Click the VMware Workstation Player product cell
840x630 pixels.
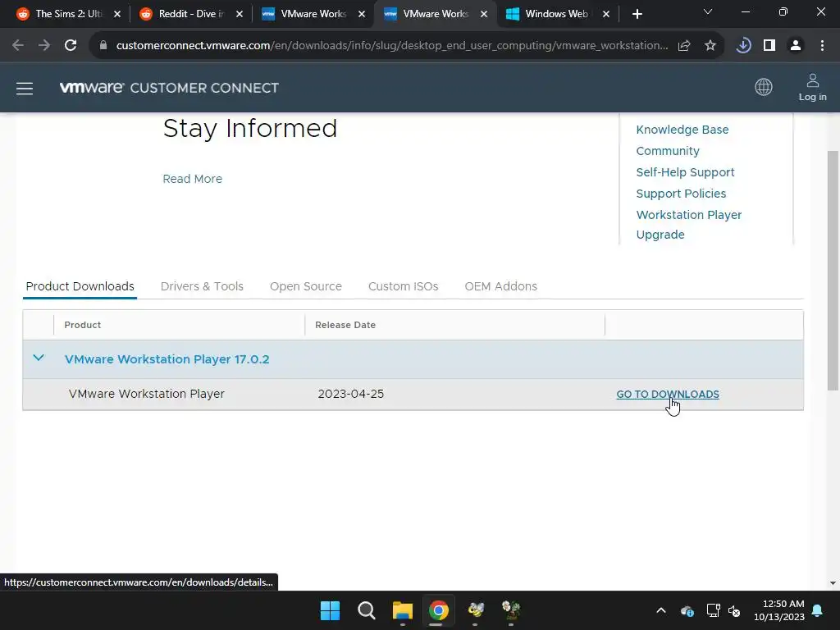(146, 395)
